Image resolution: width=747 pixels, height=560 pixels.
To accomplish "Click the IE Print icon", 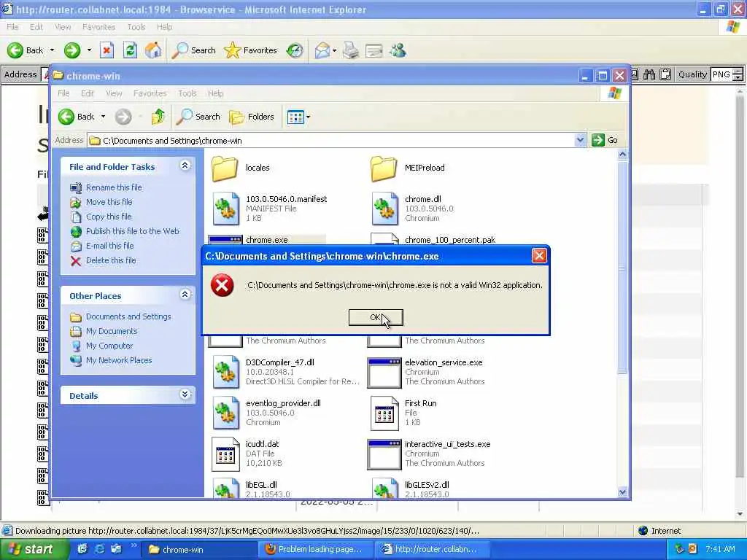I will 351,50.
